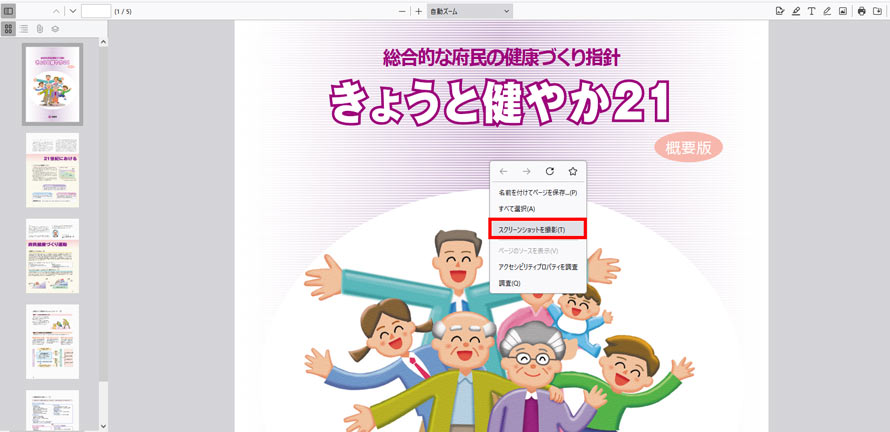Click subtitle 総合的な府民の健康づくり指針
This screenshot has height=432, width=890.
(501, 57)
